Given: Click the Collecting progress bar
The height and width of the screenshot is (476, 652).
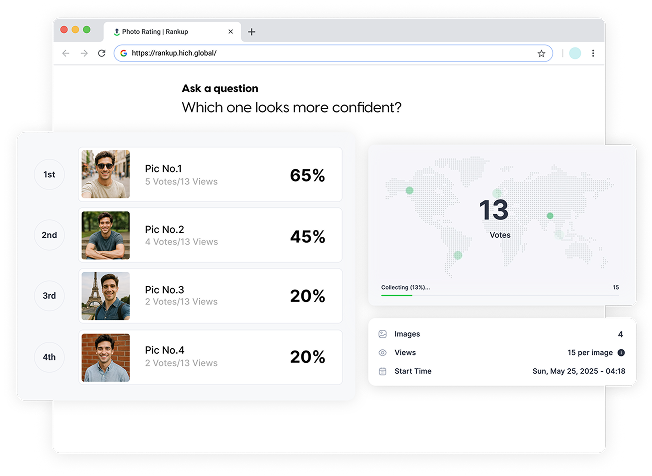Looking at the screenshot, I should click(500, 296).
